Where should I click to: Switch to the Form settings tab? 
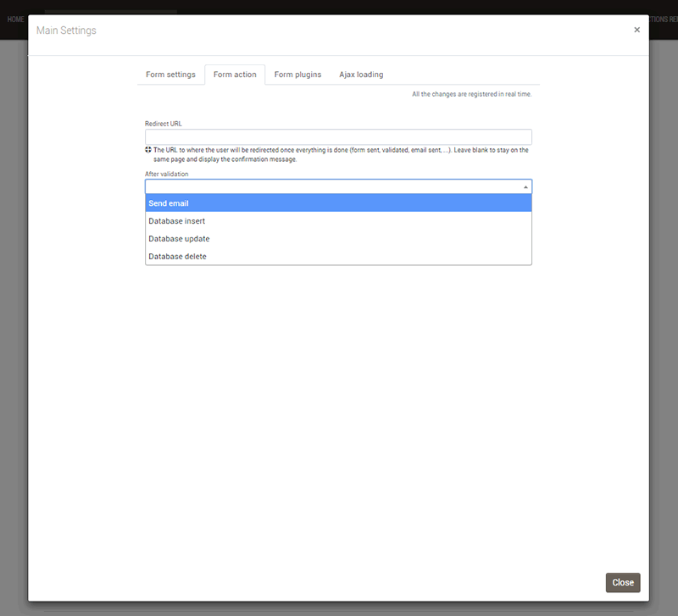click(x=170, y=75)
